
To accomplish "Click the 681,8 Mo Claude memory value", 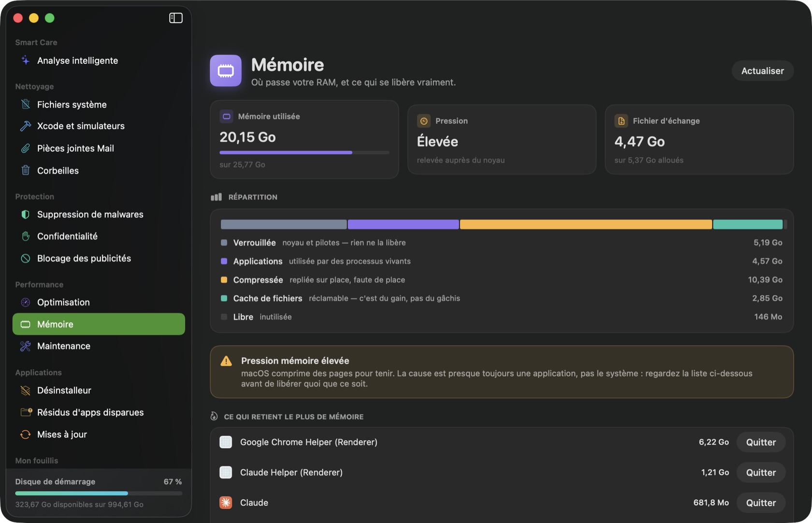I will tap(711, 503).
